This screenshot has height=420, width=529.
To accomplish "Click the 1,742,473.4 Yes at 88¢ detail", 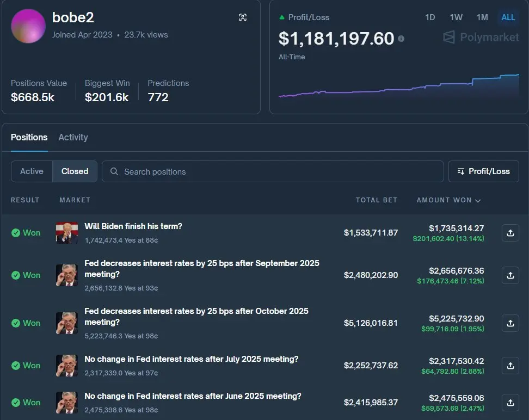I will pos(121,240).
